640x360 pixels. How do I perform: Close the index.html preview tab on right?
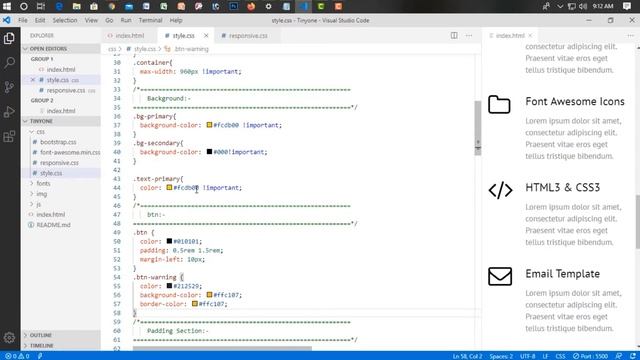(x=530, y=36)
